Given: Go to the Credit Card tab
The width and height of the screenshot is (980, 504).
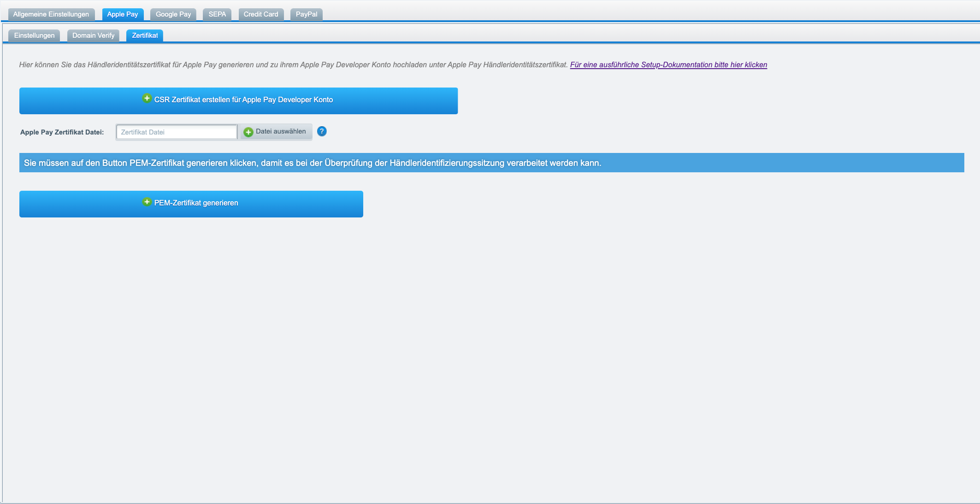Looking at the screenshot, I should coord(261,14).
